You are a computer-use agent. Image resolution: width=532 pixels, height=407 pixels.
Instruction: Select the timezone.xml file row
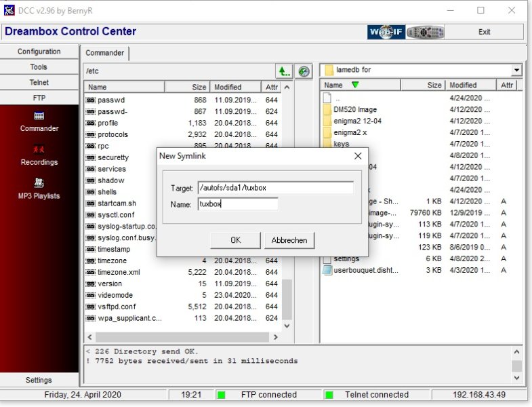coord(182,272)
